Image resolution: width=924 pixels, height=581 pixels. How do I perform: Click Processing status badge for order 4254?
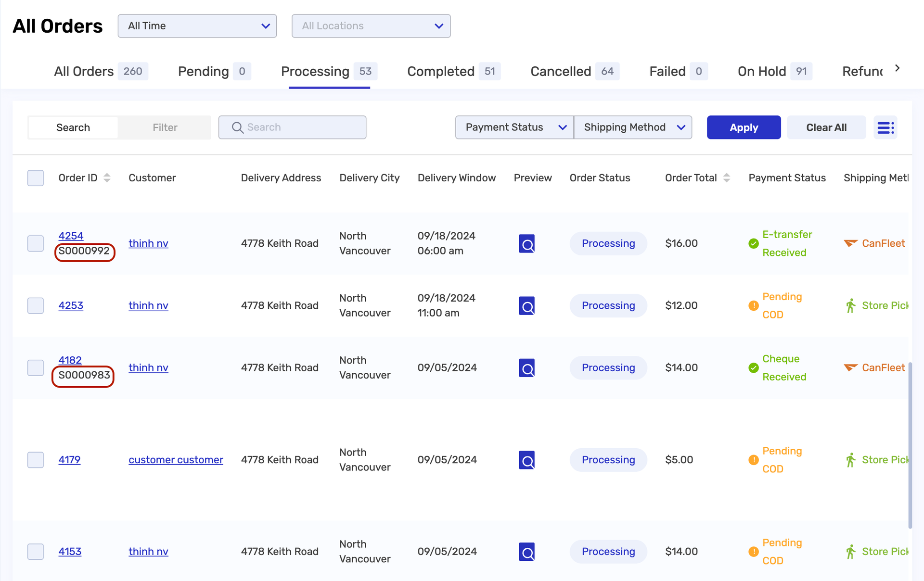pos(608,243)
